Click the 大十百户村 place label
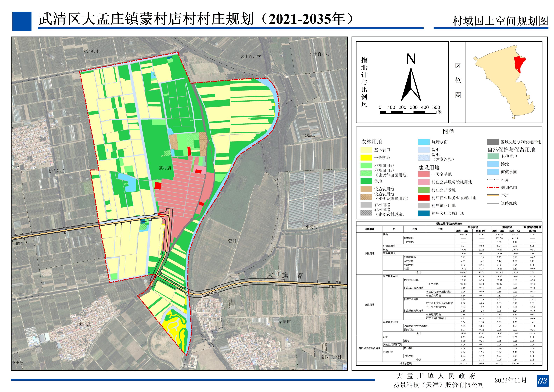The width and height of the screenshot is (554, 392). (x=251, y=56)
